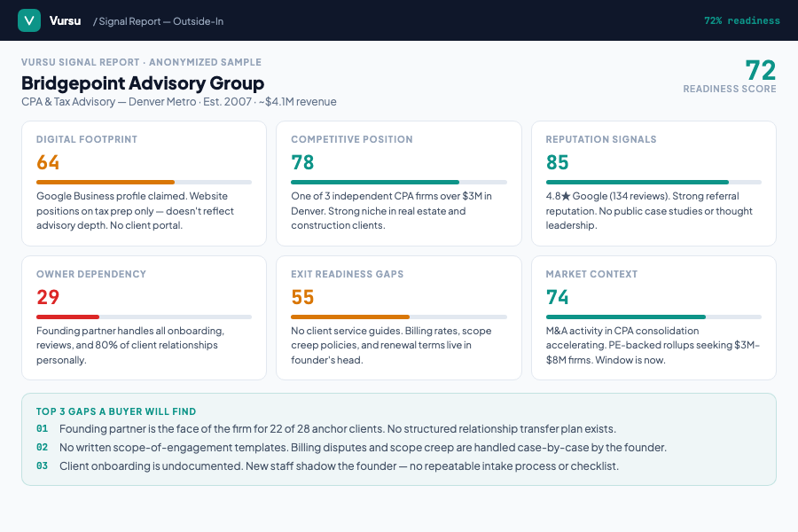This screenshot has width=798, height=532.
Task: Click the CPA & Tax Advisory subtitle line
Action: click(x=178, y=102)
